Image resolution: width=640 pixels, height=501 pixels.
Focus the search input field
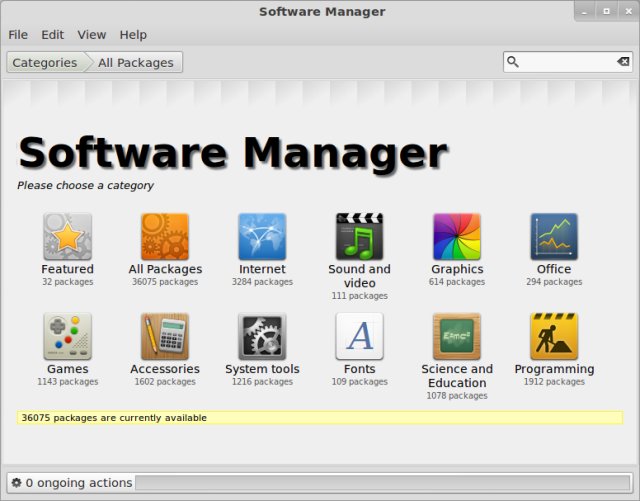click(568, 62)
